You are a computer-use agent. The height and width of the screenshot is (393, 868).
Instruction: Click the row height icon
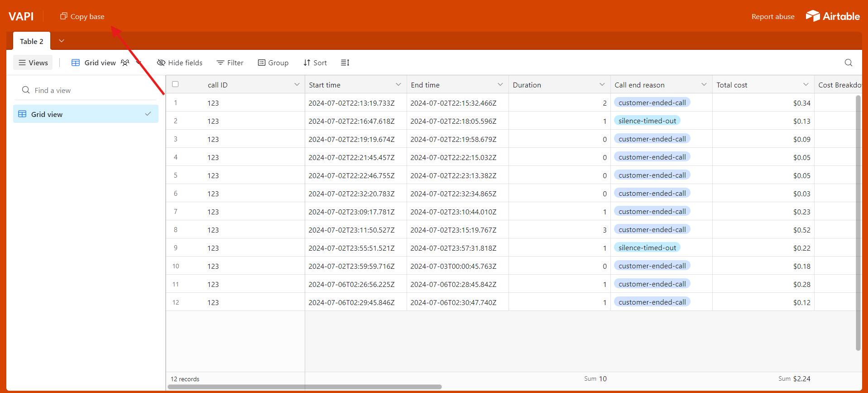click(x=345, y=63)
